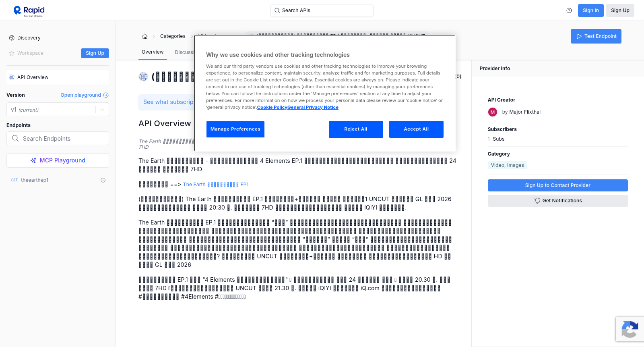Viewport: 644px width, 347px height.
Task: Focus the Search Endpoints field
Action: (x=58, y=138)
